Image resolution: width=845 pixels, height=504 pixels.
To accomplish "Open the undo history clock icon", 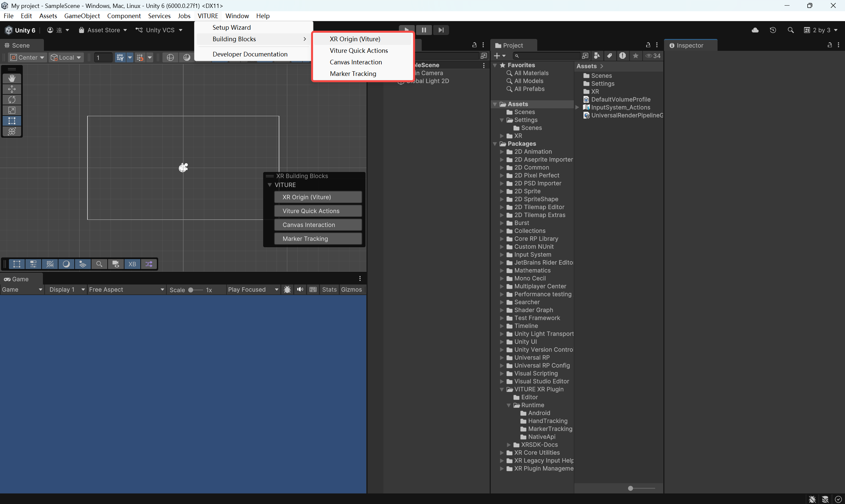I will pyautogui.click(x=773, y=30).
